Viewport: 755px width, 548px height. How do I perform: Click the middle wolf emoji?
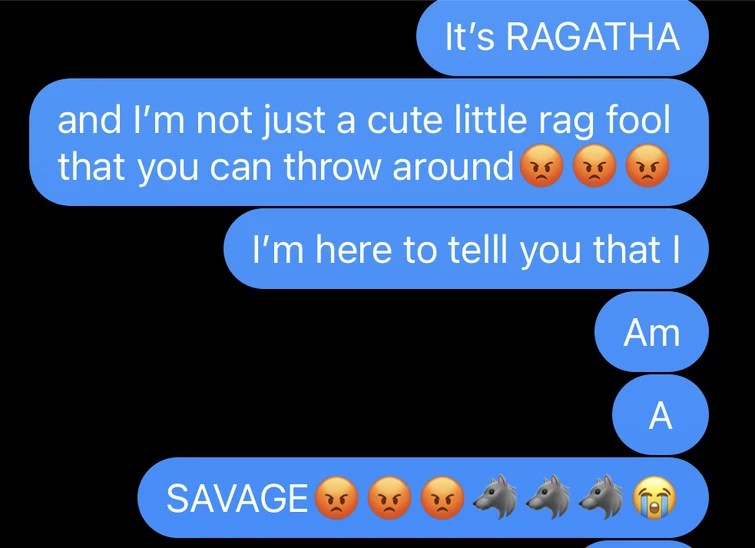[x=548, y=497]
